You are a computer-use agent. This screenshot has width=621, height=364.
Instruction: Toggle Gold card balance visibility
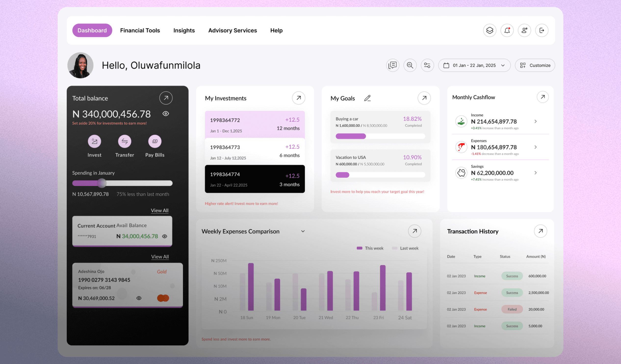click(139, 298)
